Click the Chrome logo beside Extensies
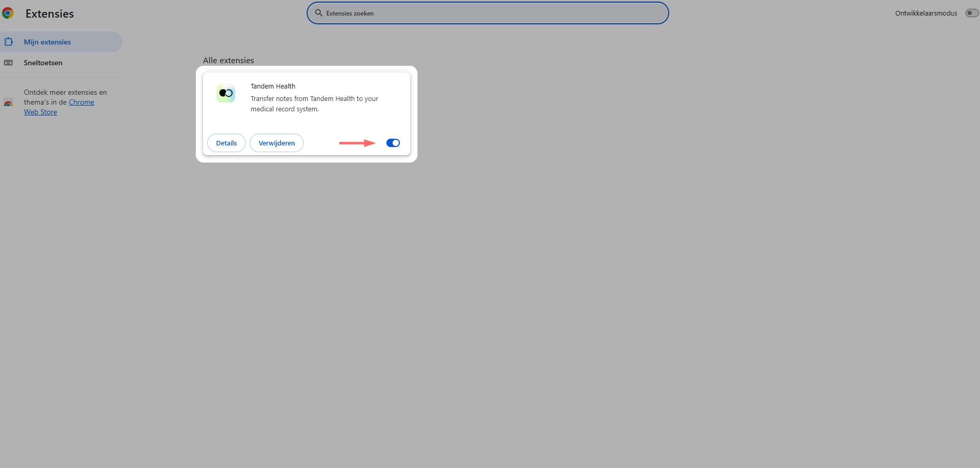 [x=7, y=13]
